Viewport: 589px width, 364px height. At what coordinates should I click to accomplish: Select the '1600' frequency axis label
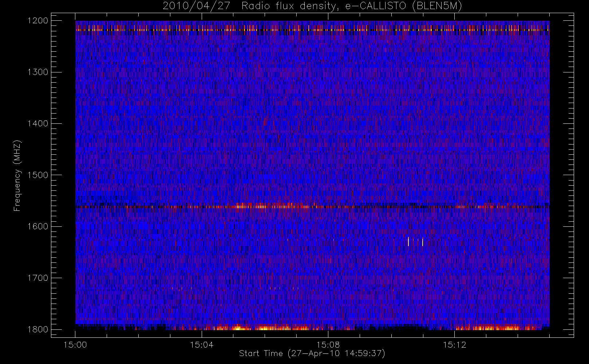coord(38,226)
